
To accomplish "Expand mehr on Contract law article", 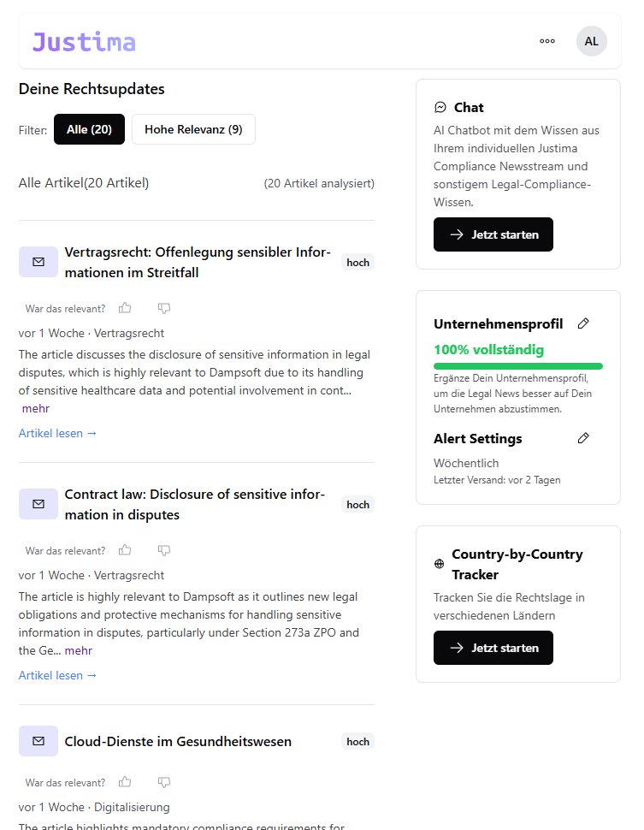I will (79, 650).
